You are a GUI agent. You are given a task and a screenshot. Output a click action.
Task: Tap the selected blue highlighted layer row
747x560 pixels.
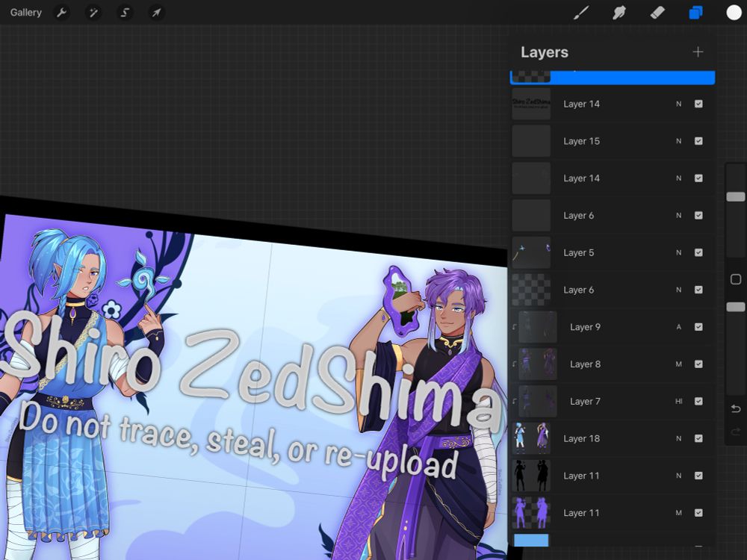point(613,77)
